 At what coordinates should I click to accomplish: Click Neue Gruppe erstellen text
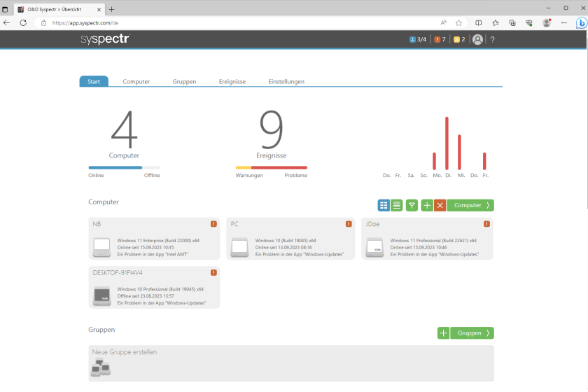click(x=125, y=352)
